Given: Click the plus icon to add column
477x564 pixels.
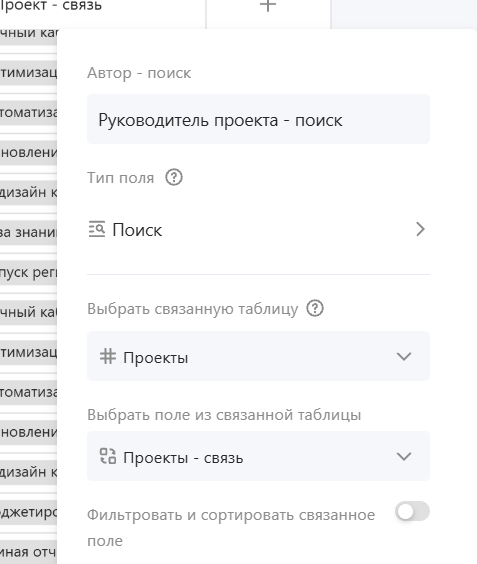Looking at the screenshot, I should [x=268, y=5].
